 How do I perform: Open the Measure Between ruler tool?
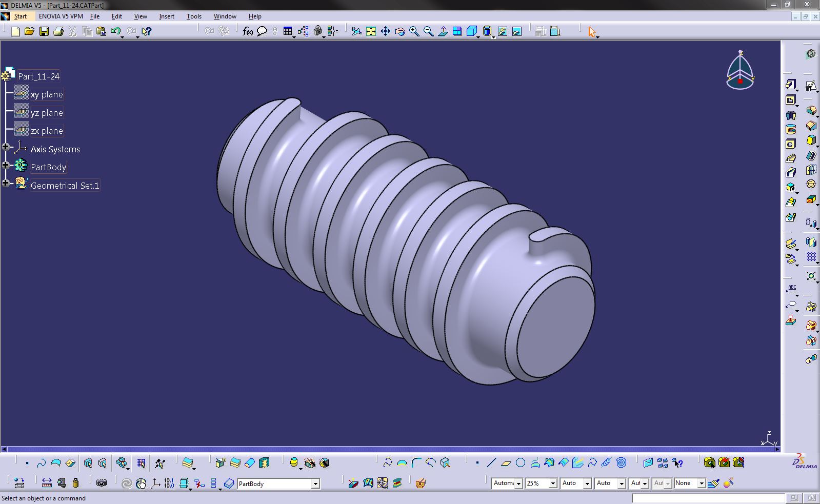(x=47, y=483)
